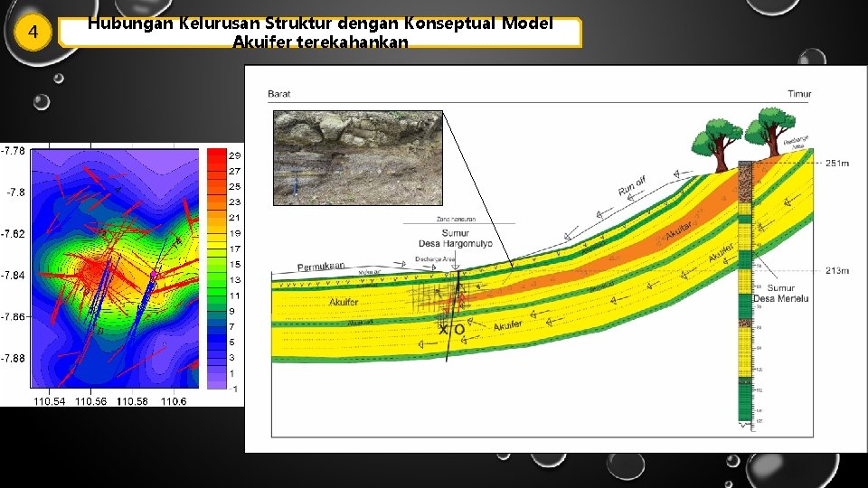Viewport: 868px width, 488px height.
Task: Click longitude axis label 110.54
Action: tap(49, 401)
